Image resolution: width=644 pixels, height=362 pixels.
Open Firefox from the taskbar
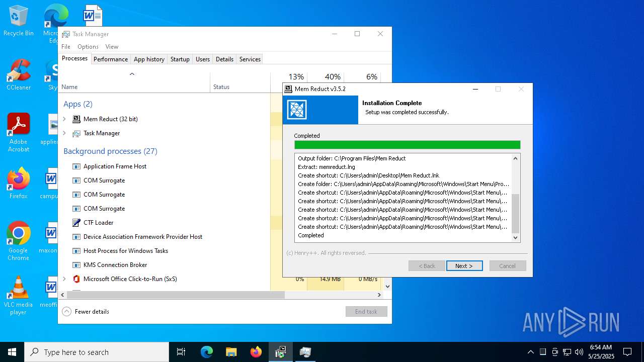pos(256,352)
